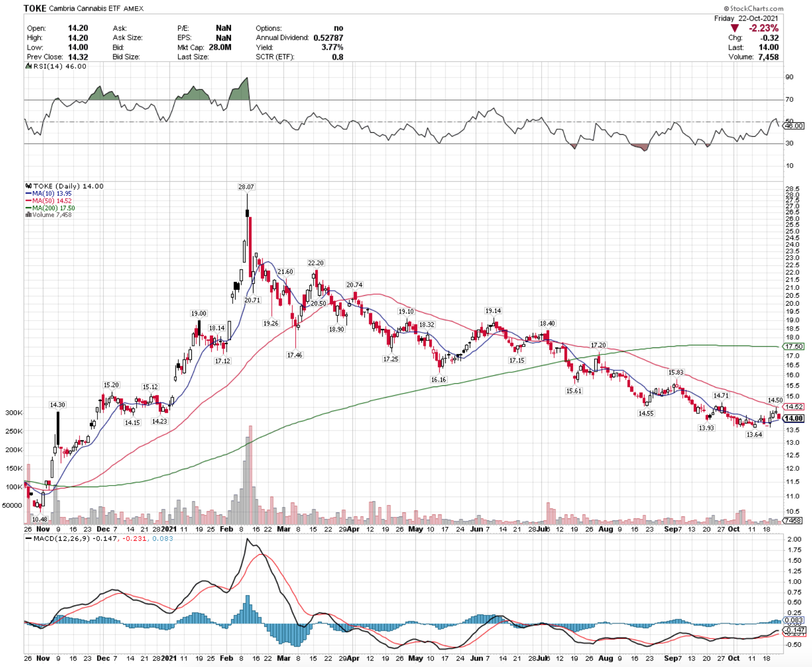Click the 17.46 price low label
The width and height of the screenshot is (812, 667).
click(295, 355)
